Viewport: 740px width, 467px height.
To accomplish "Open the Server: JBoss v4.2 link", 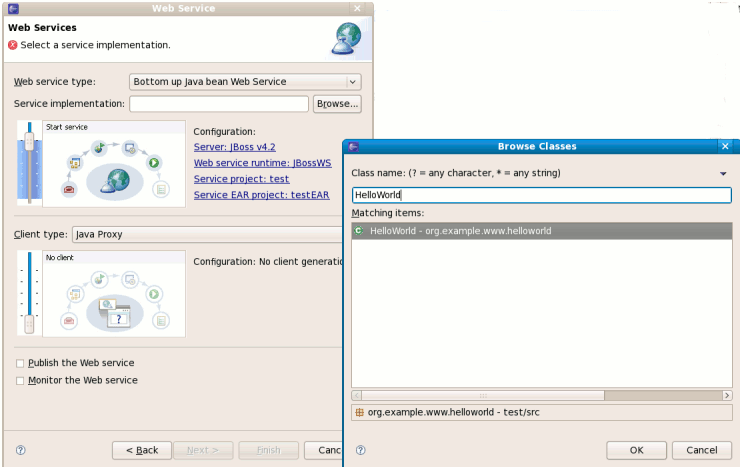I will tap(235, 147).
